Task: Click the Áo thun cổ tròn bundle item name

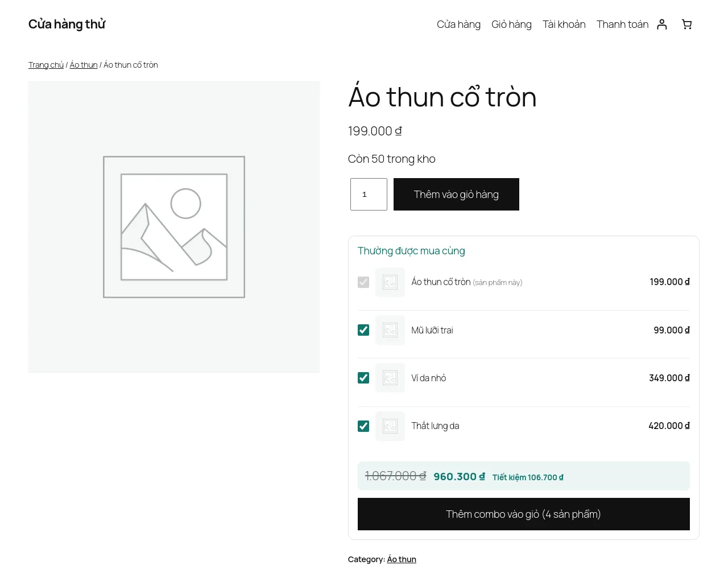Action: coord(441,282)
